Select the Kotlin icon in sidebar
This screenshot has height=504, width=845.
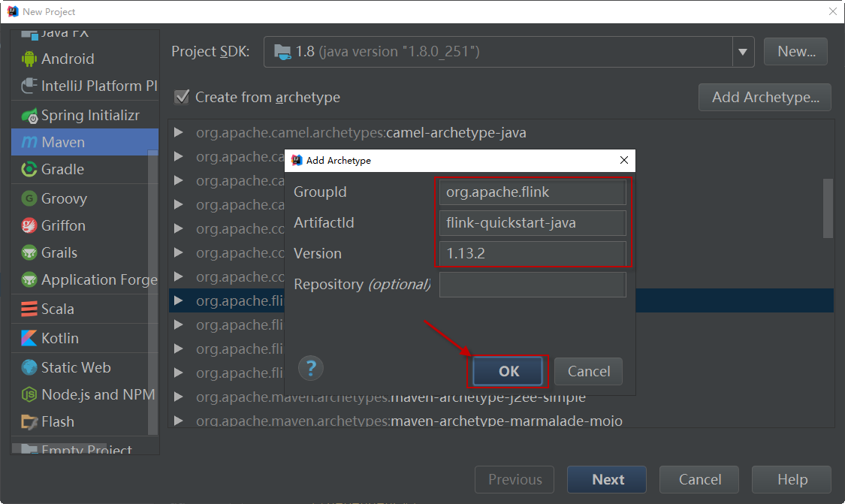29,338
